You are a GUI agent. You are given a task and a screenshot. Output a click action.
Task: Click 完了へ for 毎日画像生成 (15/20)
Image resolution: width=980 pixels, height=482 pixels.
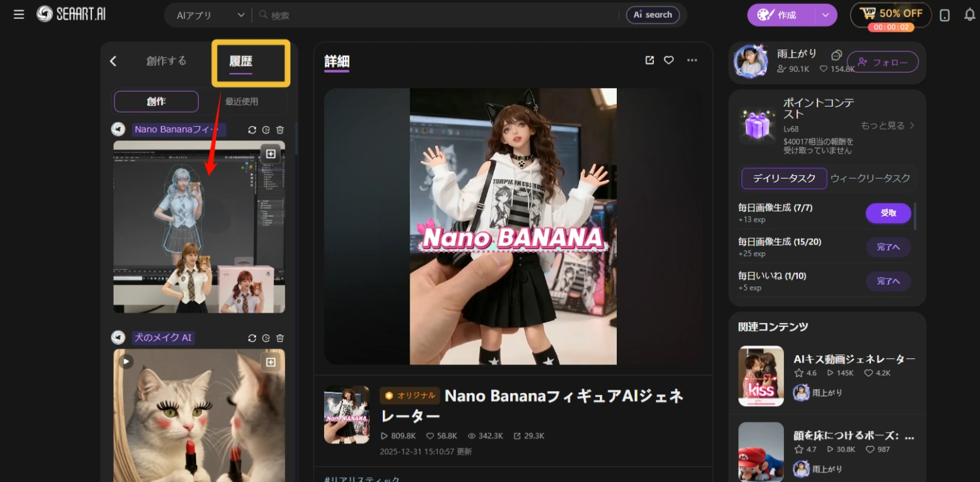coord(889,247)
